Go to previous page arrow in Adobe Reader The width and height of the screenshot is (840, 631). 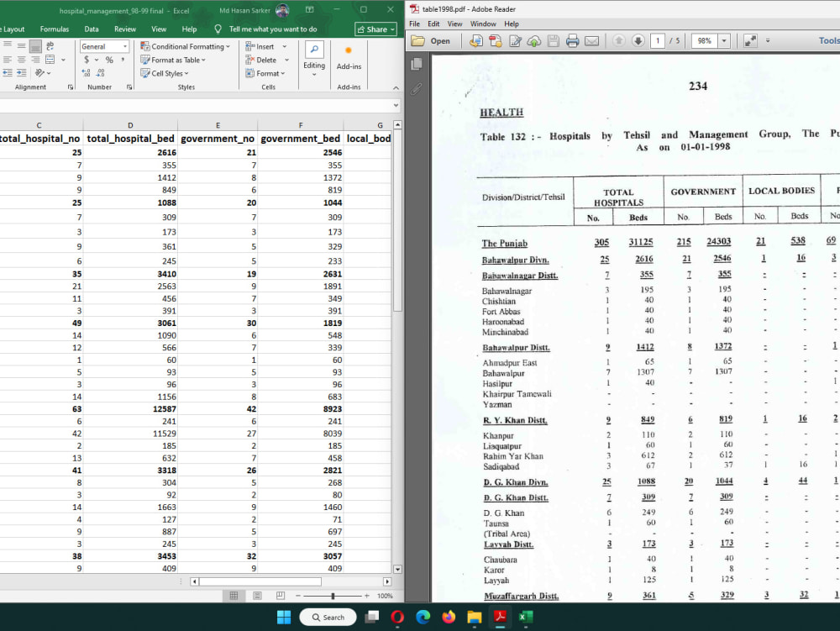(619, 40)
